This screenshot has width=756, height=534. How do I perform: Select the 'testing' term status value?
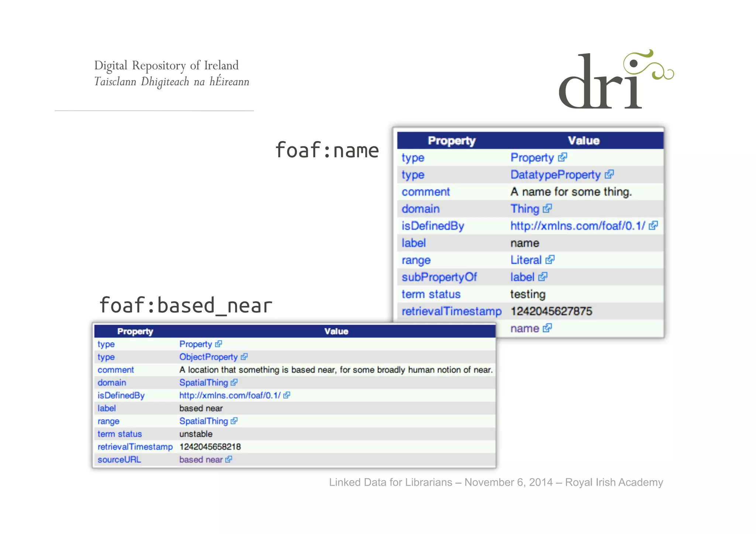(528, 294)
